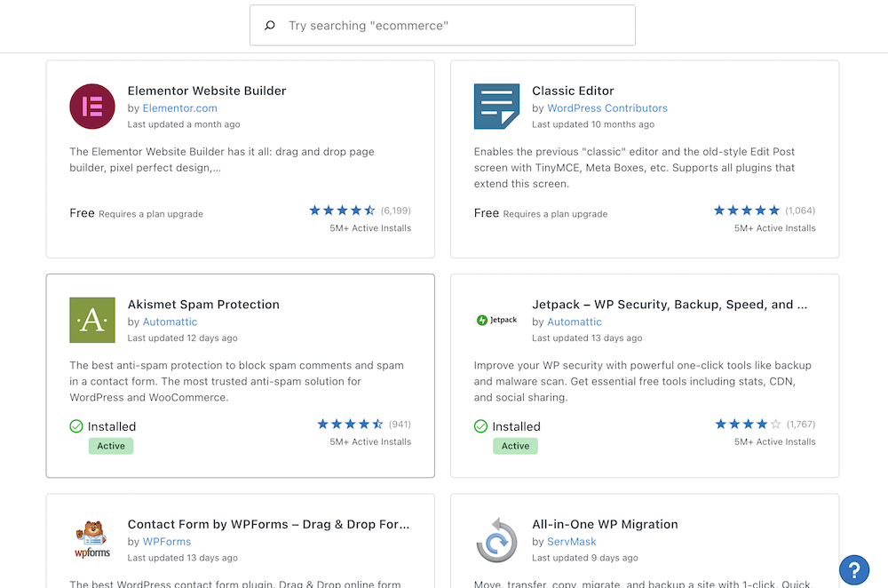Screen dimensions: 888x588
Task: Click the Classic Editor plugin icon
Action: coord(496,107)
